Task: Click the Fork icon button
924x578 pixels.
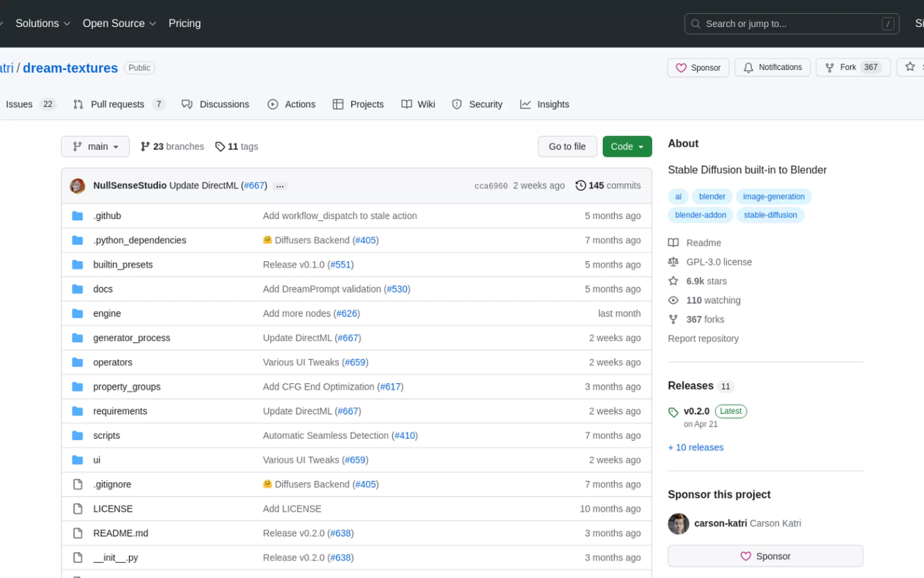Action: pos(829,68)
